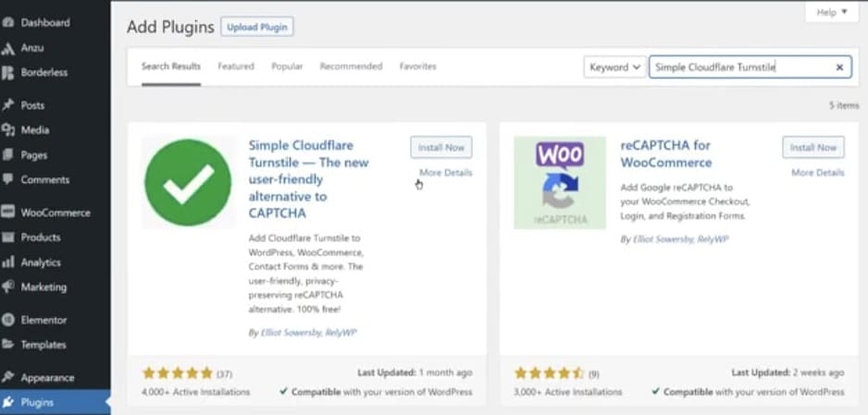Switch to the Popular tab

[x=287, y=67]
